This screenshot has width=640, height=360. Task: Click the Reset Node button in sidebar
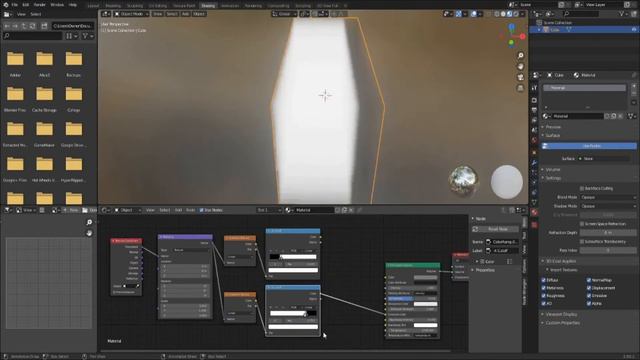pos(496,229)
